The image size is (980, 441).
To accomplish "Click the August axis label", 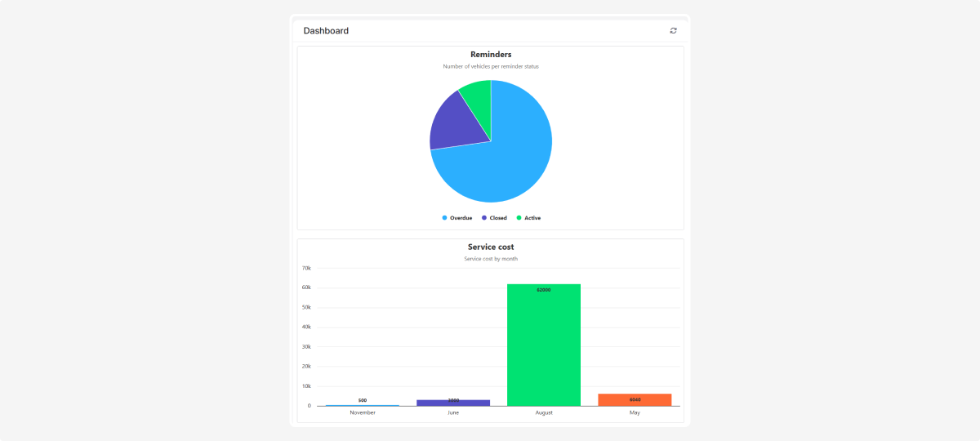I will (x=544, y=413).
